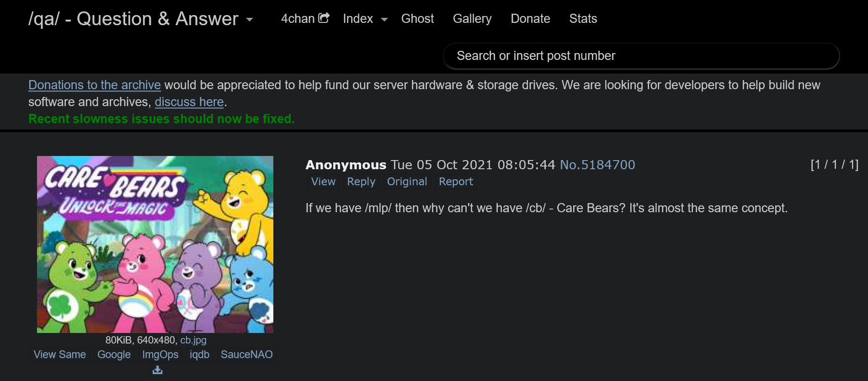868x381 pixels.
Task: Click View Same under the image
Action: pos(60,354)
